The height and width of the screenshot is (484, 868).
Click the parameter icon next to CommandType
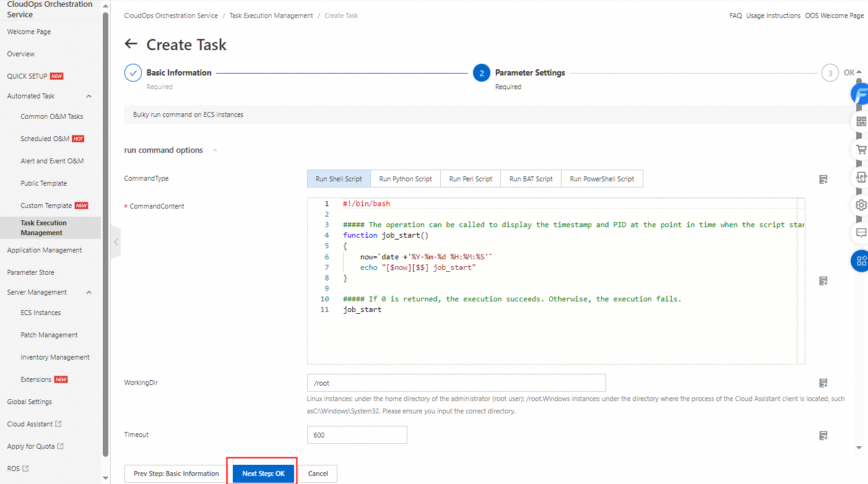[823, 179]
